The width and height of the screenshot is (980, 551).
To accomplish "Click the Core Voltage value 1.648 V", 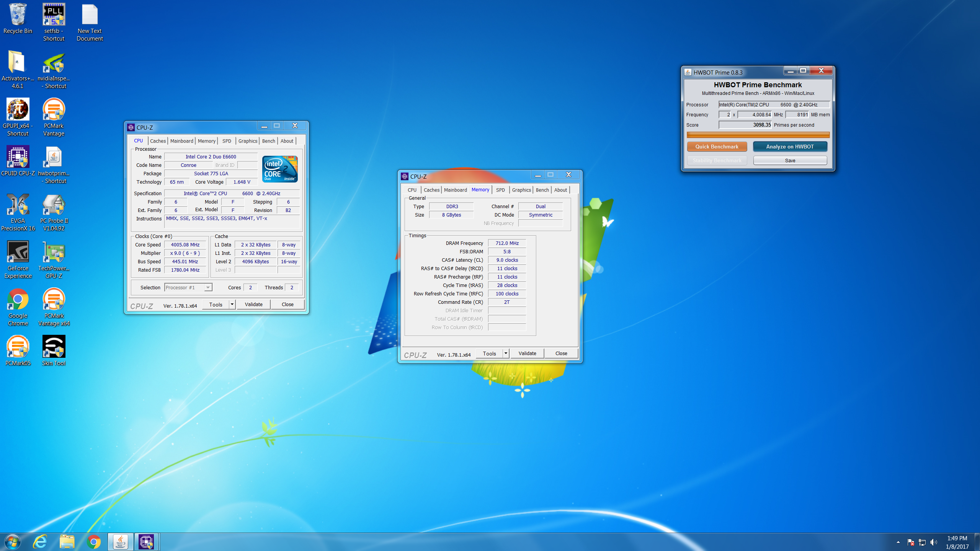I will 242,182.
